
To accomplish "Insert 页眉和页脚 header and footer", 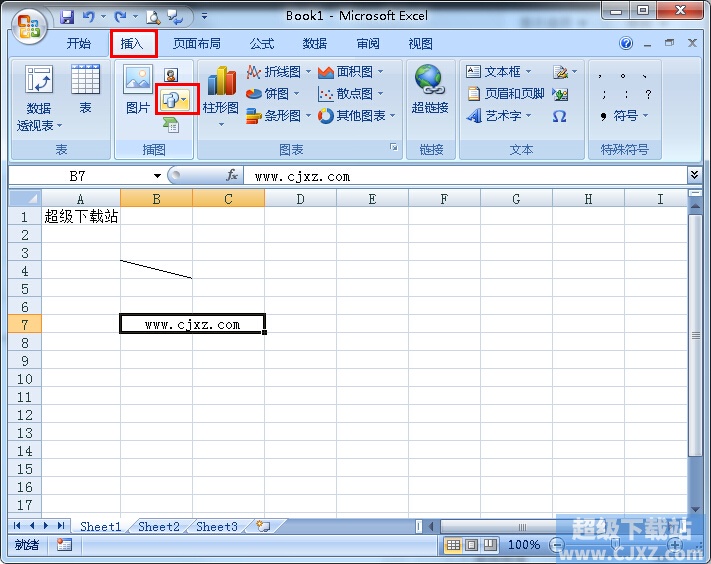I will click(505, 94).
